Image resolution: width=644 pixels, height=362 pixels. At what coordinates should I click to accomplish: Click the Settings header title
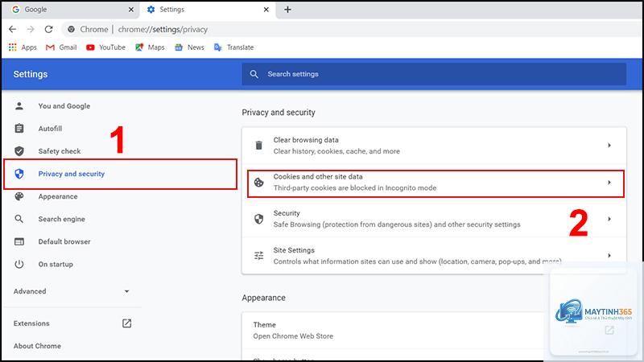coord(31,74)
